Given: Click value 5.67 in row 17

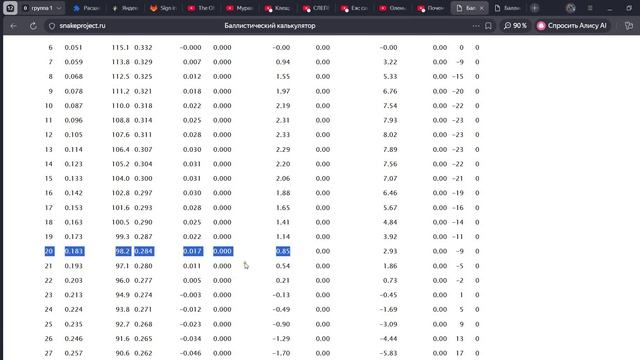Looking at the screenshot, I should pyautogui.click(x=390, y=208).
